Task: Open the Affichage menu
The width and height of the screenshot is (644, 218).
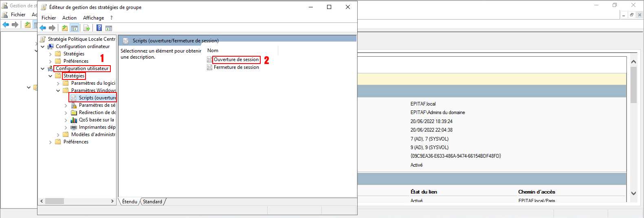Action: (x=93, y=18)
